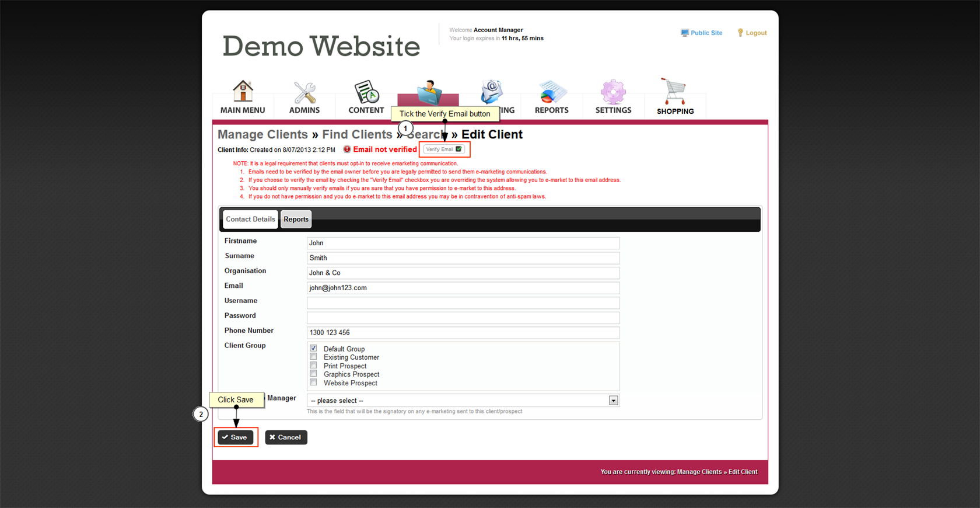Screen dimensions: 980x508
Task: Tick the Verify Email checkbox
Action: [x=459, y=149]
